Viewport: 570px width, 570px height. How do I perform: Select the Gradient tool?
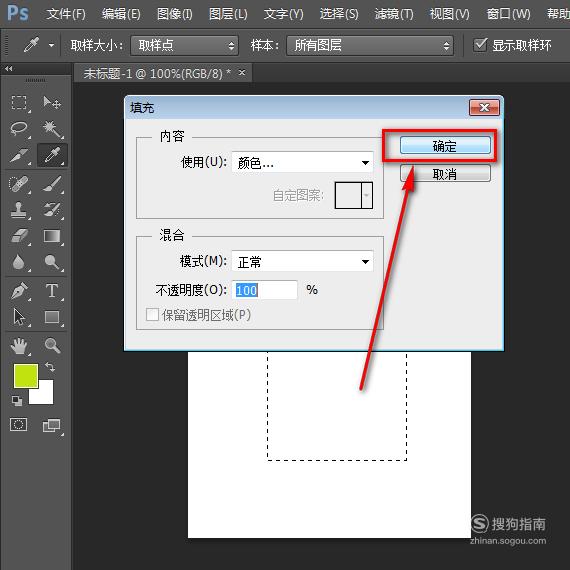(x=52, y=236)
